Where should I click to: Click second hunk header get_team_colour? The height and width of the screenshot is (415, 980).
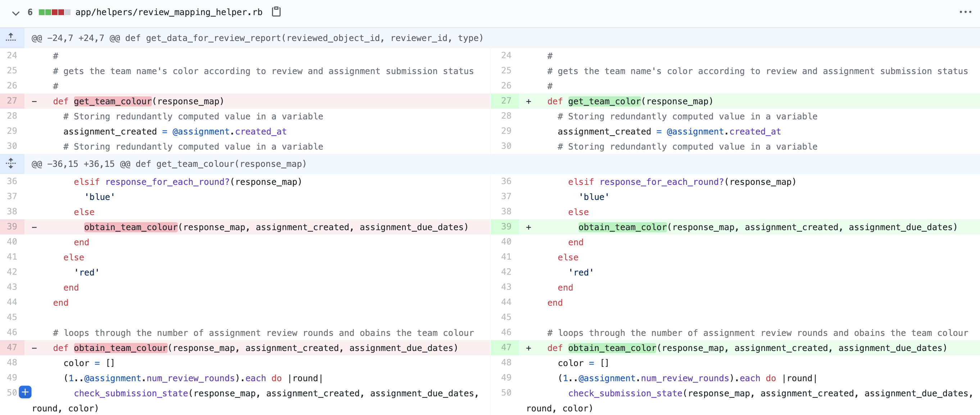click(169, 164)
